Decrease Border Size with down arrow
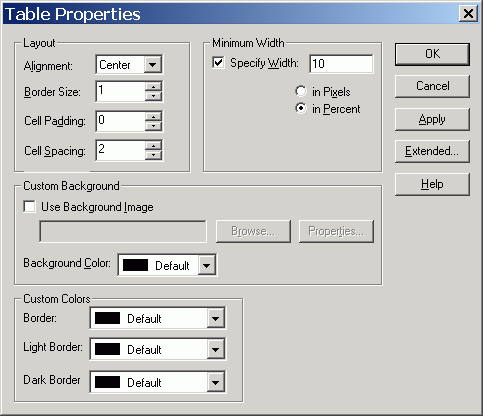Screen dimensions: 483x416 tap(153, 96)
